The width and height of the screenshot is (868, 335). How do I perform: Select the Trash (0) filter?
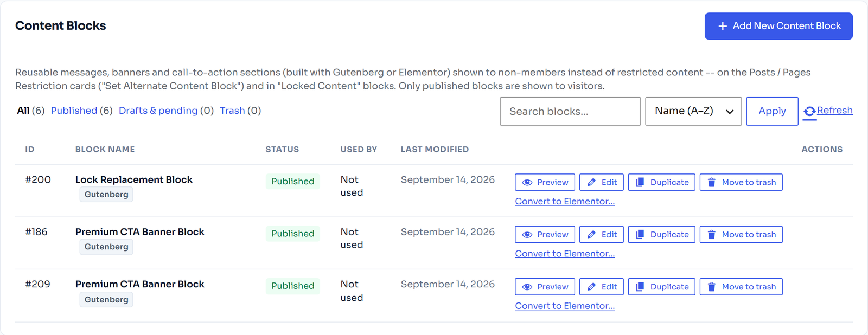240,111
